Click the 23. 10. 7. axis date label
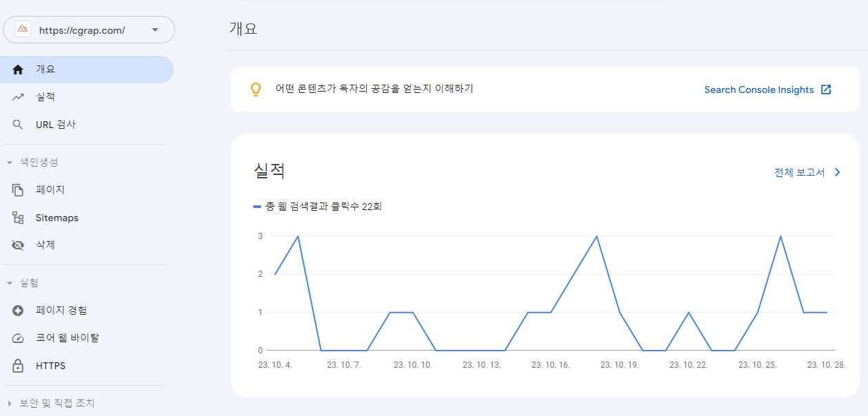This screenshot has width=868, height=416. tap(344, 365)
